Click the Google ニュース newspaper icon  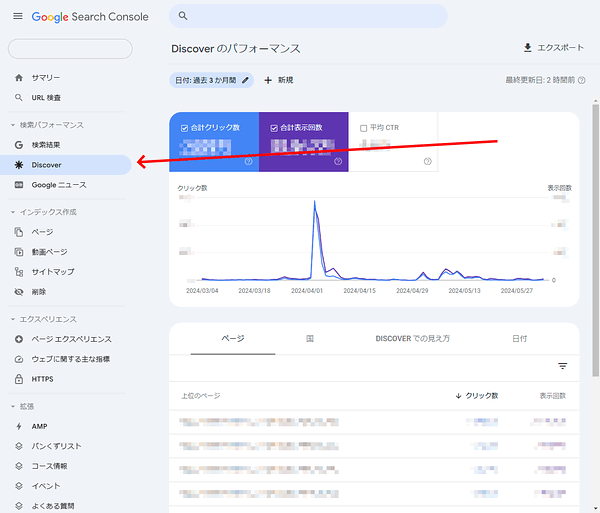pyautogui.click(x=19, y=185)
